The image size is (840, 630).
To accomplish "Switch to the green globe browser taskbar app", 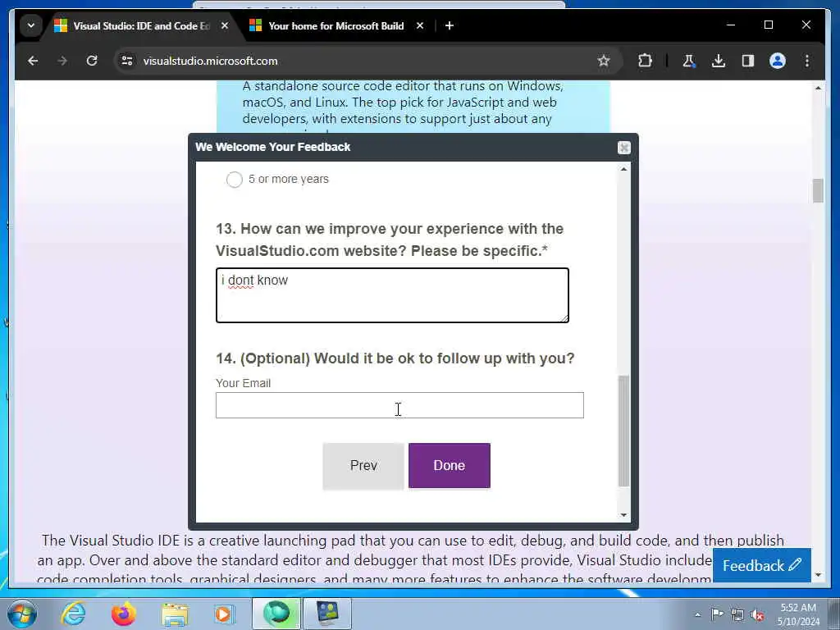I will coord(276,614).
